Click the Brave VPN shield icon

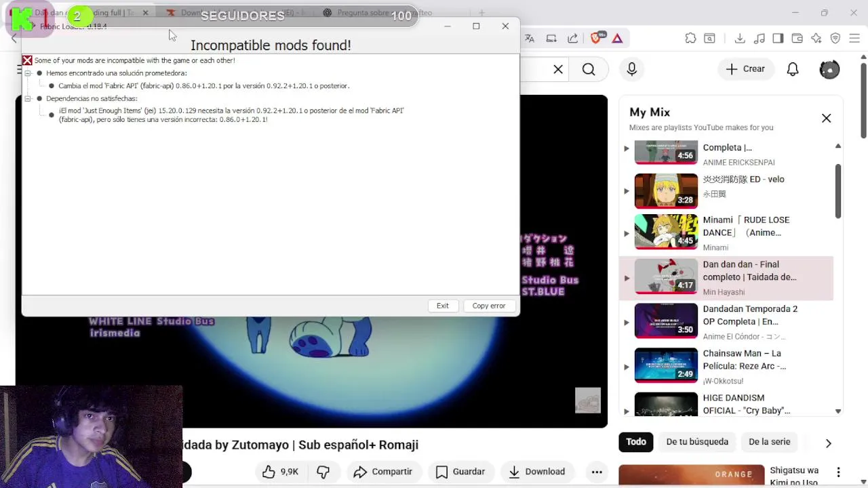click(x=835, y=39)
